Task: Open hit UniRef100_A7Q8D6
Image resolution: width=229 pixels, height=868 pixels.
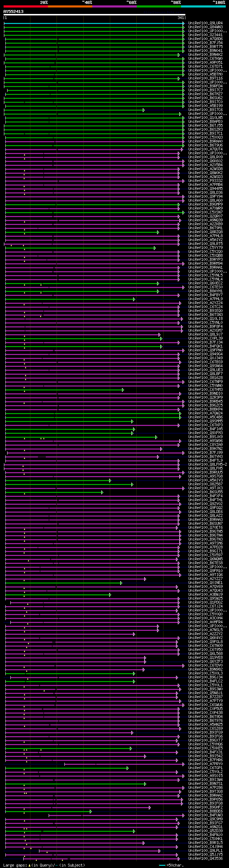Action: coord(205,39)
